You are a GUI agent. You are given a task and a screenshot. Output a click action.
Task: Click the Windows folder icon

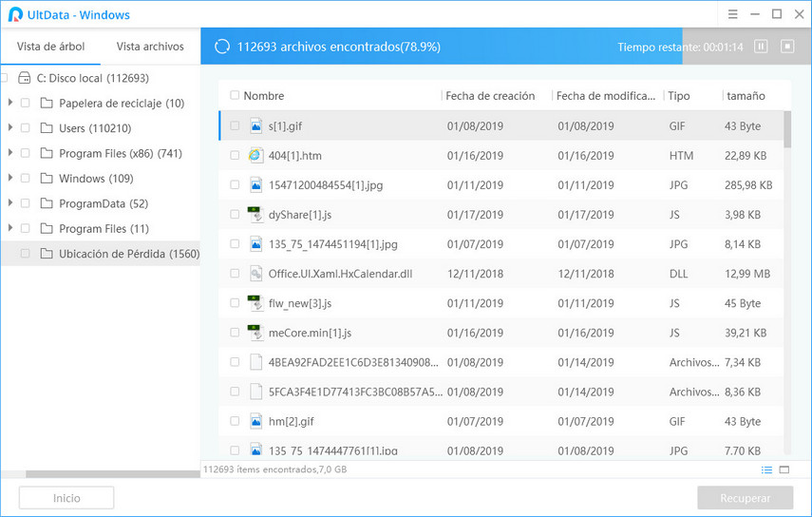[47, 179]
